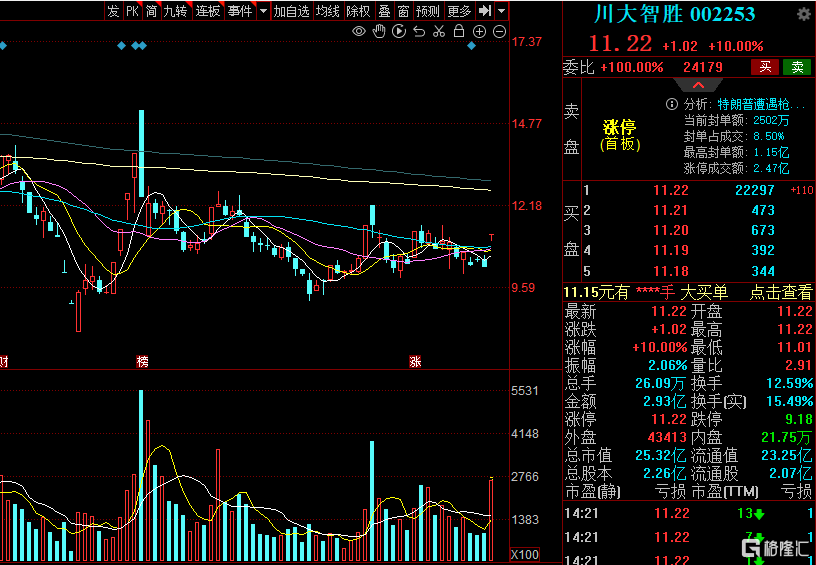Open the 发 toolbar item
Image resolution: width=816 pixels, height=565 pixels.
coord(113,11)
